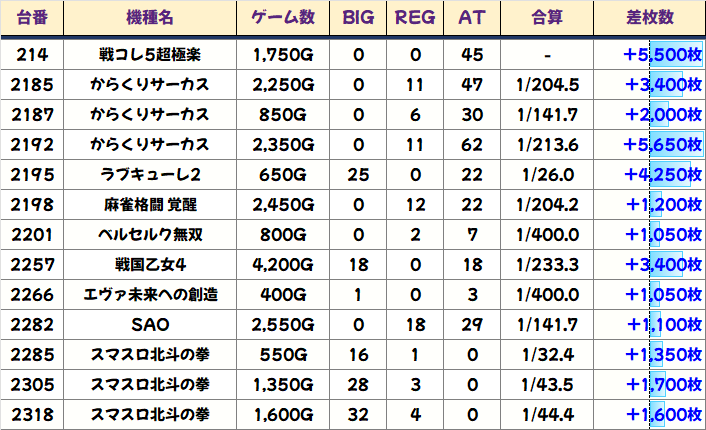This screenshot has height=430, width=706.
Task: Click the 差枚数 column header
Action: click(x=647, y=19)
